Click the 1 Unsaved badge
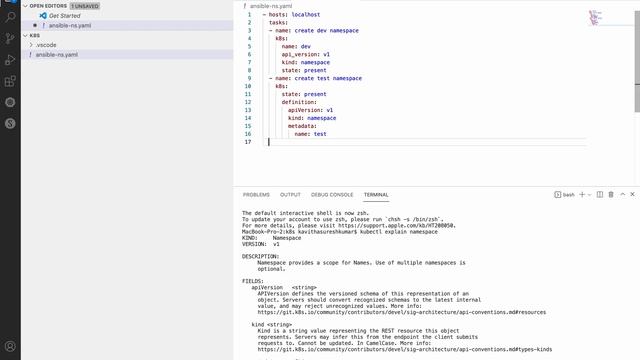The image size is (640, 360). [84, 6]
